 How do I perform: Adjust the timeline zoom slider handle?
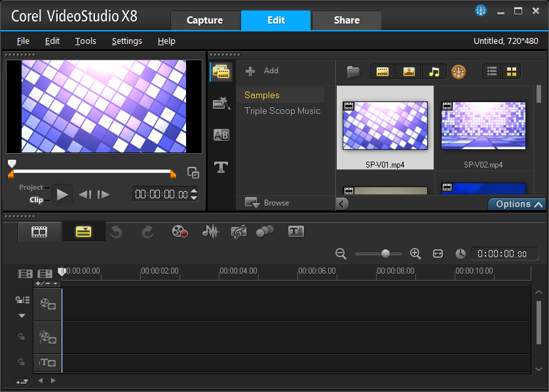pos(385,253)
